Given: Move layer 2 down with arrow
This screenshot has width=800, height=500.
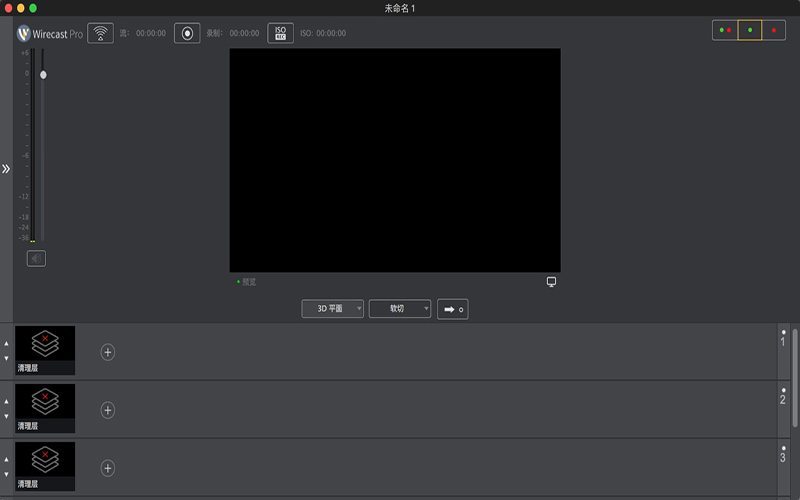Looking at the screenshot, I should pos(6,416).
